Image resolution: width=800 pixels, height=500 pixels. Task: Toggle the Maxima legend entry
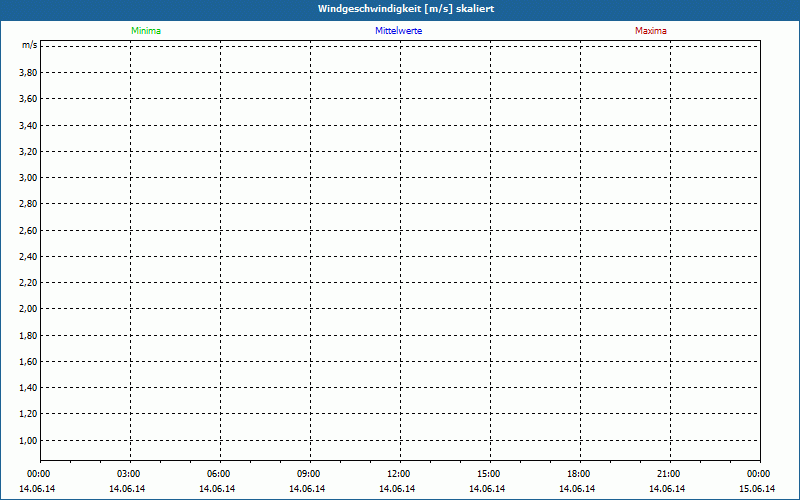click(650, 31)
